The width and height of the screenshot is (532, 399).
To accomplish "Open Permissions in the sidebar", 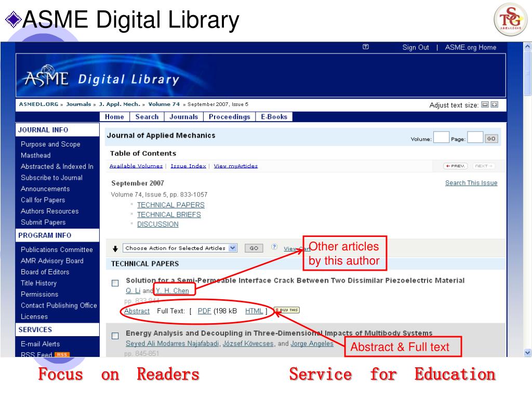I will (39, 295).
